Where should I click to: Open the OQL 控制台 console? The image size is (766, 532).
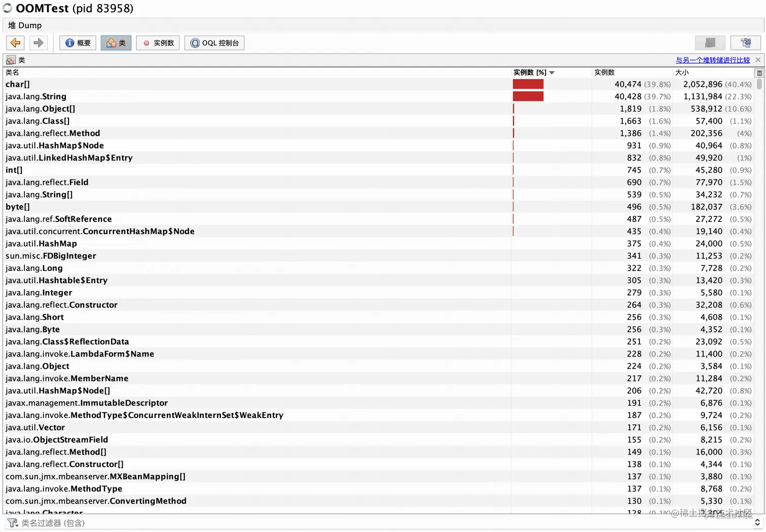(x=214, y=43)
